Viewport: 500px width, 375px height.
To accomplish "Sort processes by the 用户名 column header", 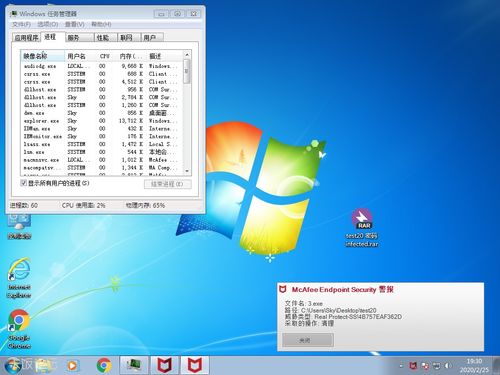I will [x=80, y=56].
